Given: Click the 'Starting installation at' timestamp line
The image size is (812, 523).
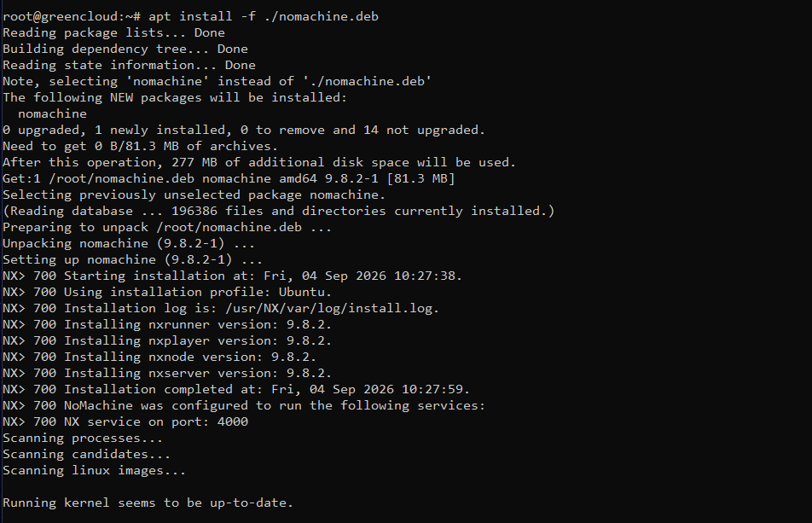Looking at the screenshot, I should [x=233, y=276].
